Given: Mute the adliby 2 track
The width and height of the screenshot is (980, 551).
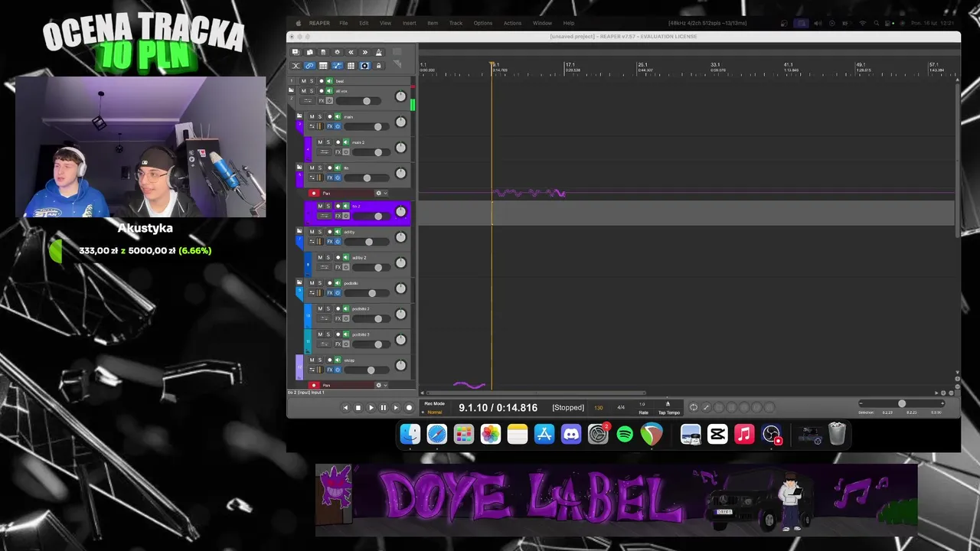Looking at the screenshot, I should click(321, 257).
